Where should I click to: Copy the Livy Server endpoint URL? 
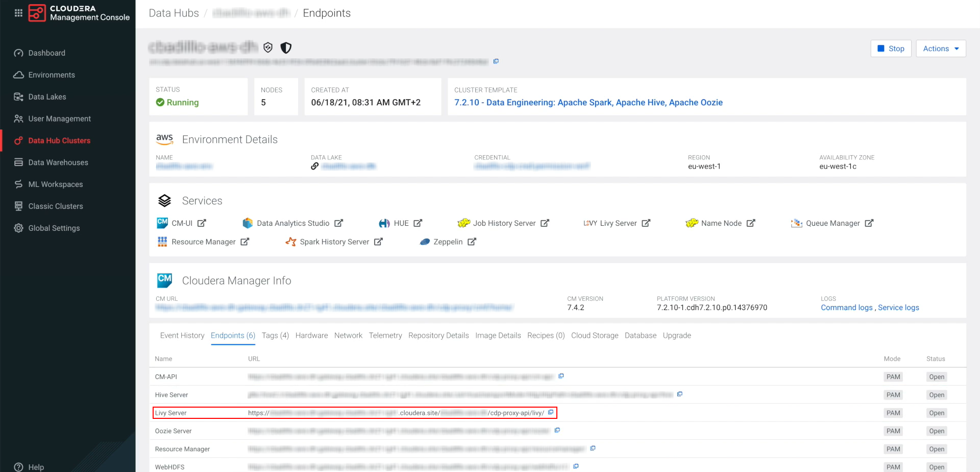point(551,412)
